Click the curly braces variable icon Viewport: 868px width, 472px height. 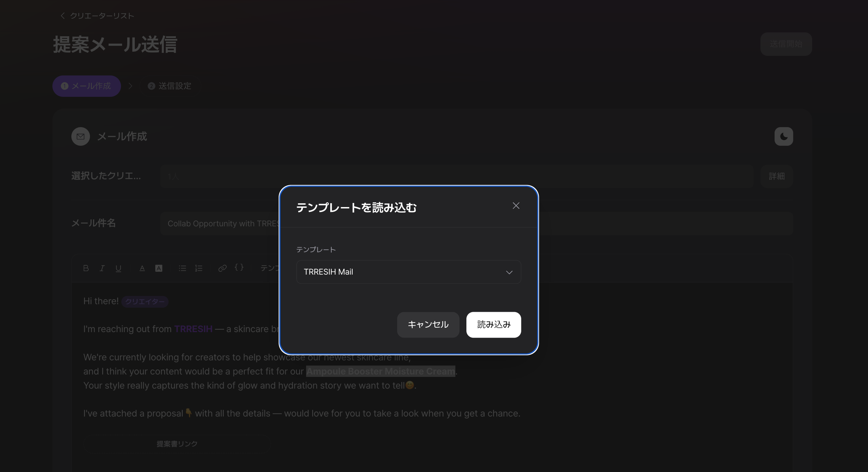click(x=239, y=267)
